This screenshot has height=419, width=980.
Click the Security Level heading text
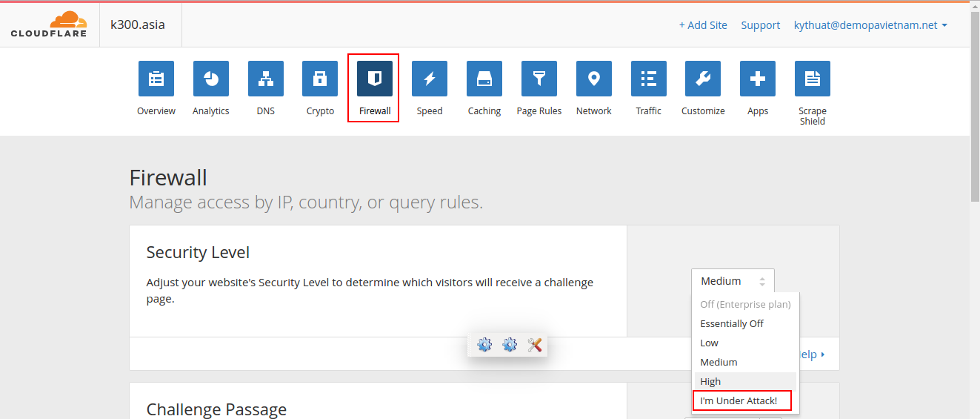coord(198,252)
